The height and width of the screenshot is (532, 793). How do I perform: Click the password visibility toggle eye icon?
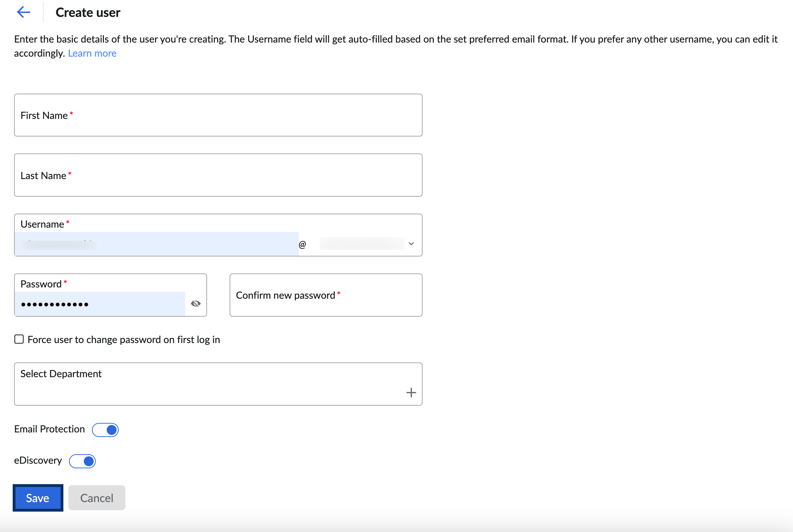coord(196,303)
